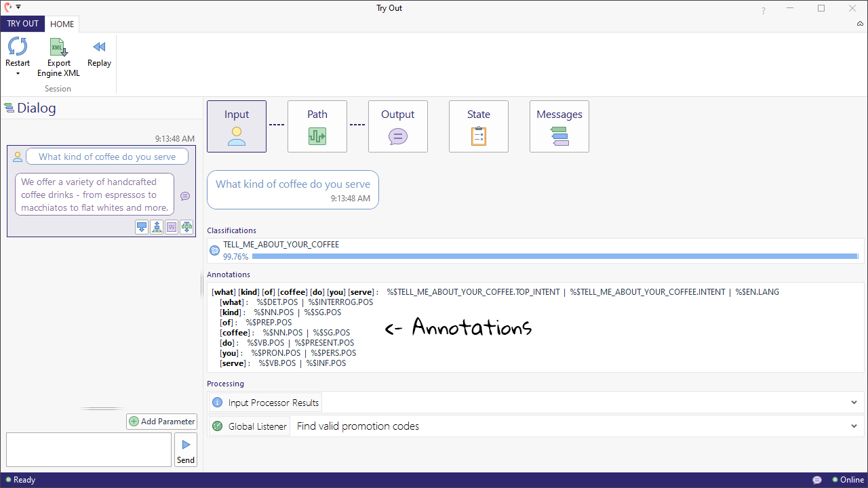Focus the dialog message input box
Image resolution: width=868 pixels, height=488 pixels.
tap(89, 449)
